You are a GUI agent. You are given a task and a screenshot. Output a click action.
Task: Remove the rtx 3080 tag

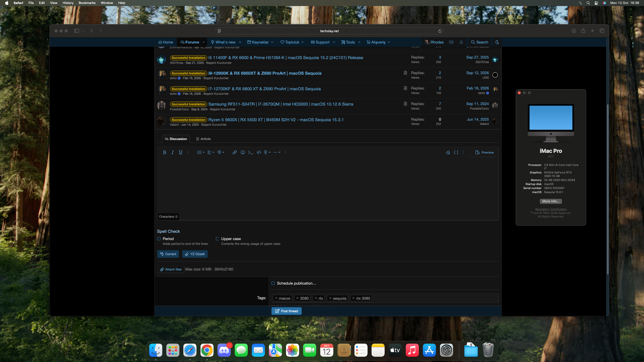353,298
